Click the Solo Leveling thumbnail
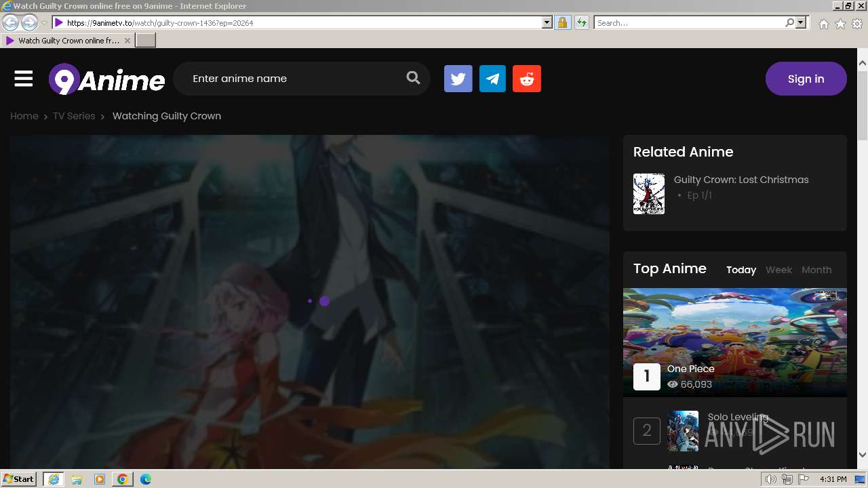This screenshot has width=868, height=488. click(x=683, y=431)
